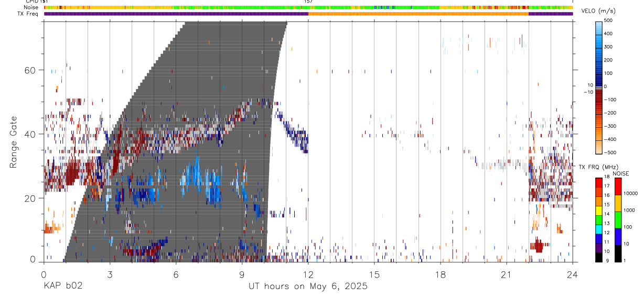This screenshot has height=297, width=644.
Task: Click the '−500' label on VELO colorbar
Action: (609, 152)
